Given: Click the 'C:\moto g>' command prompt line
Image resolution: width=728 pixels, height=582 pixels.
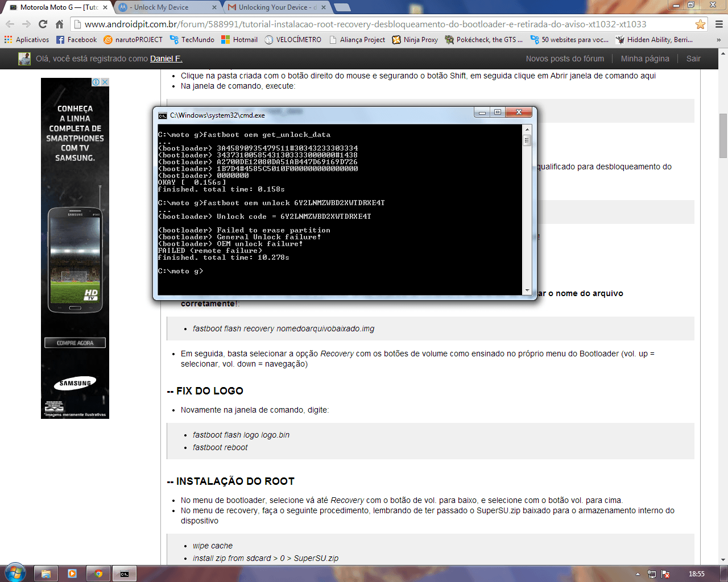Looking at the screenshot, I should pos(180,271).
